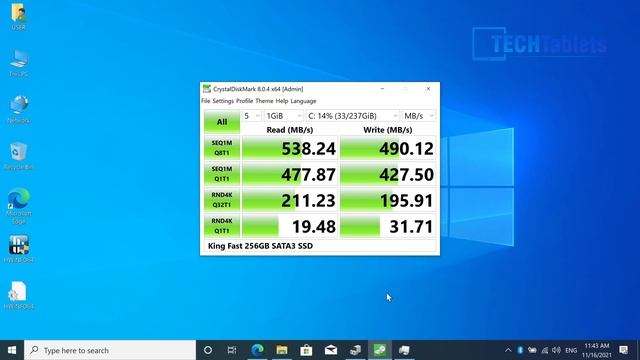This screenshot has width=640, height=360.
Task: Open the 1GiB test size dropdown
Action: pos(284,116)
